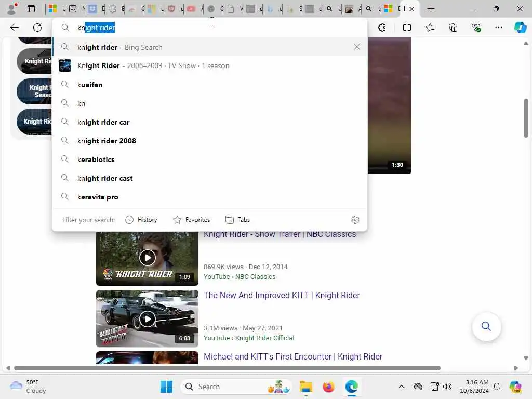Go back to the previous page
The image size is (532, 399).
[x=15, y=28]
